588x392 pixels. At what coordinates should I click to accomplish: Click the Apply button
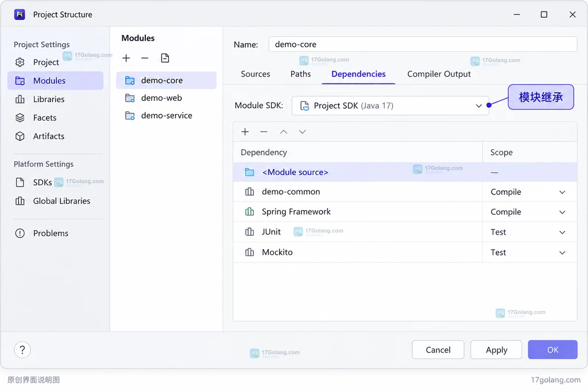point(497,350)
